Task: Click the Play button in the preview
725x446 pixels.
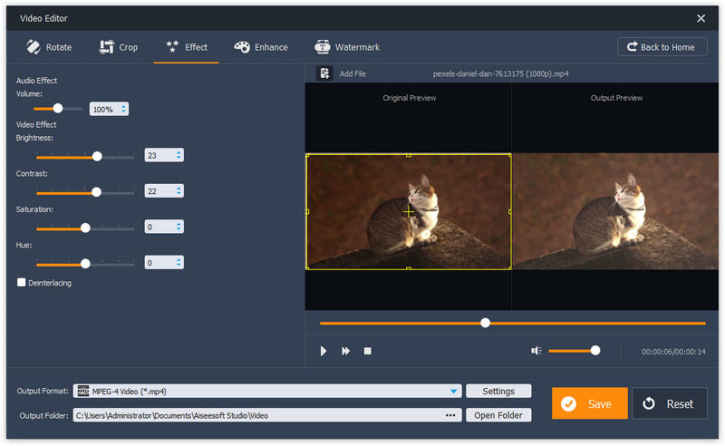Action: [x=323, y=351]
